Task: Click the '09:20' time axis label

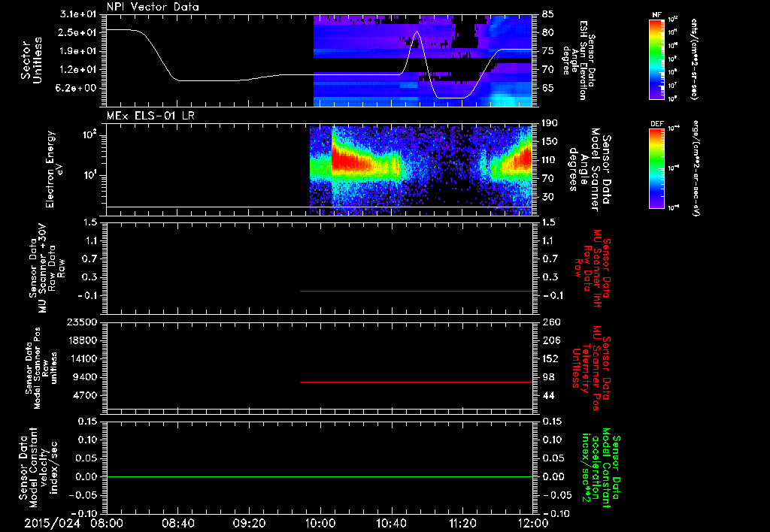Action: point(249,523)
